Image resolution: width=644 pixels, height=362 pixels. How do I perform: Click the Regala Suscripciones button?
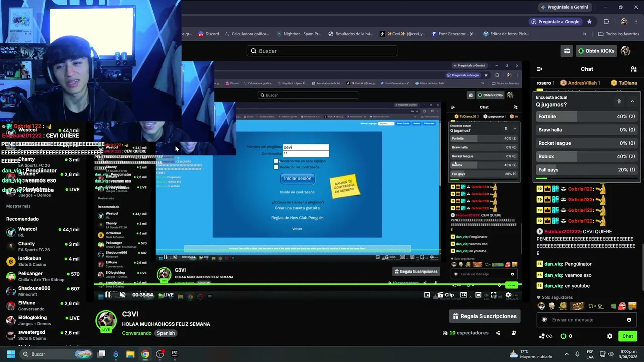point(485,316)
